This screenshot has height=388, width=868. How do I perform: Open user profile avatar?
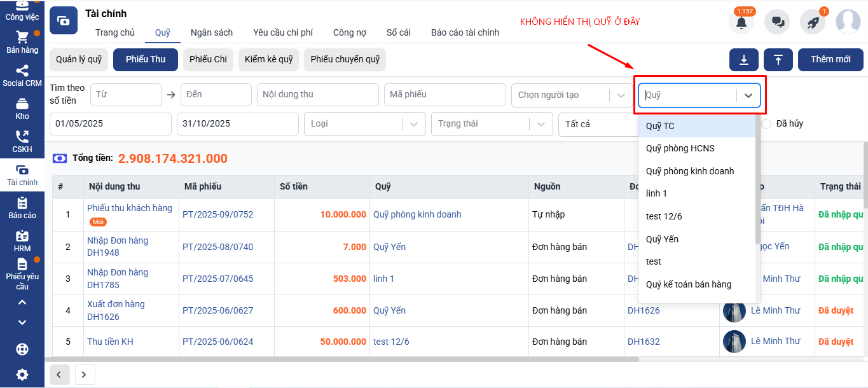point(848,22)
